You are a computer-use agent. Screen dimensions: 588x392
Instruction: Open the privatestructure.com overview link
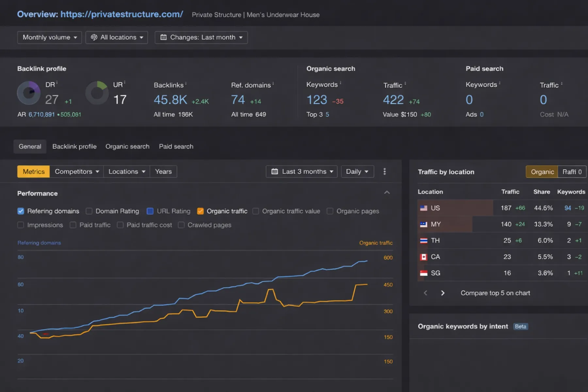tap(122, 14)
